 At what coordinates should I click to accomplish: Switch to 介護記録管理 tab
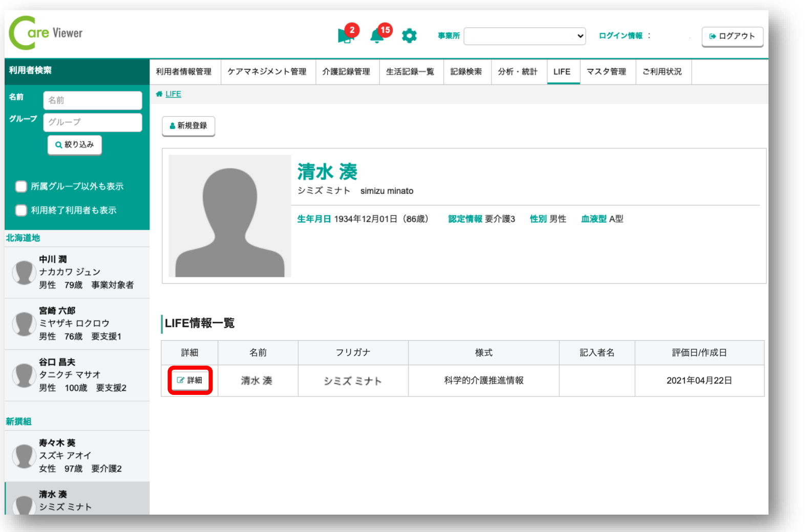[x=346, y=72]
